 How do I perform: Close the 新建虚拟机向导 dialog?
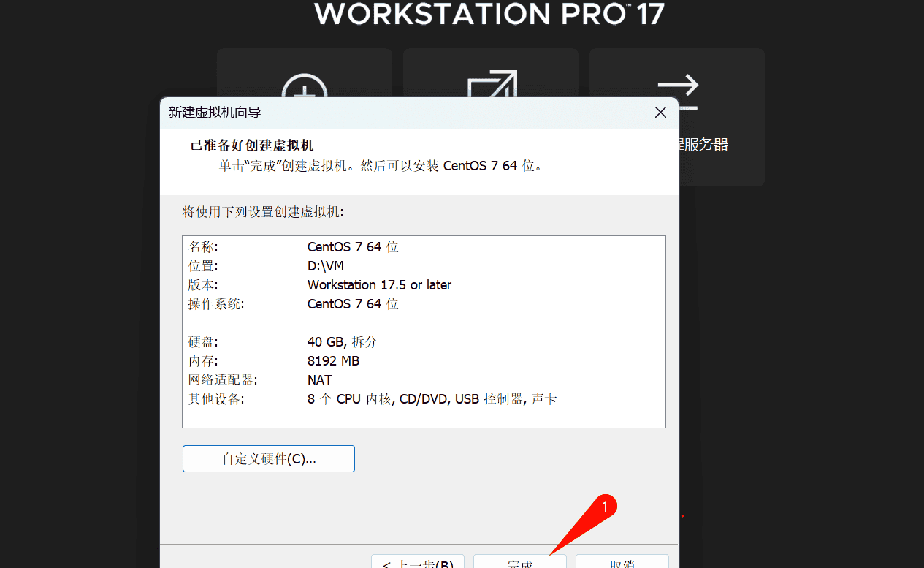(660, 113)
